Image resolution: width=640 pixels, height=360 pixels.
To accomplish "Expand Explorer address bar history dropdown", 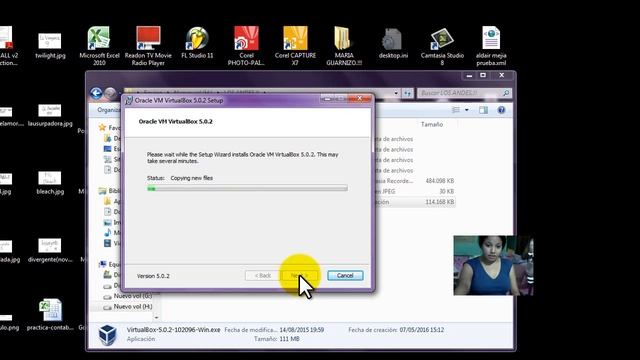I will tap(396, 93).
